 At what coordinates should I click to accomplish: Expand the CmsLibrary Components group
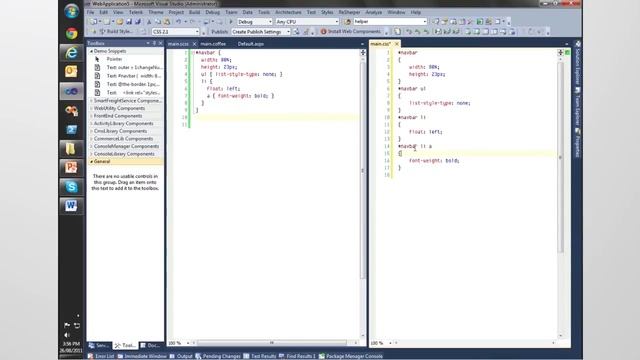[91, 131]
